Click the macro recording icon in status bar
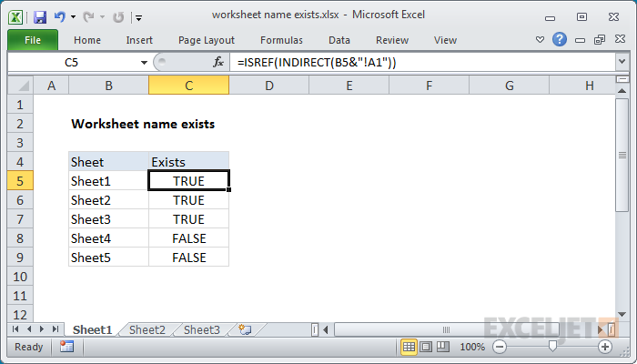Screen dimensions: 637x364 (66, 347)
